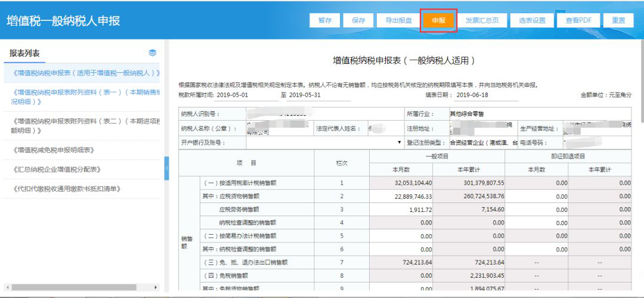
Task: Submit the return with the 申报 button
Action: [439, 20]
